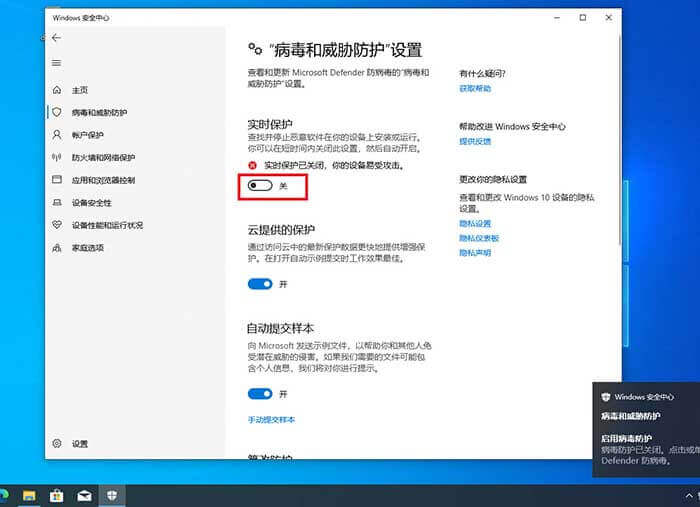Disable 自动提交样本 toggle

[x=260, y=394]
